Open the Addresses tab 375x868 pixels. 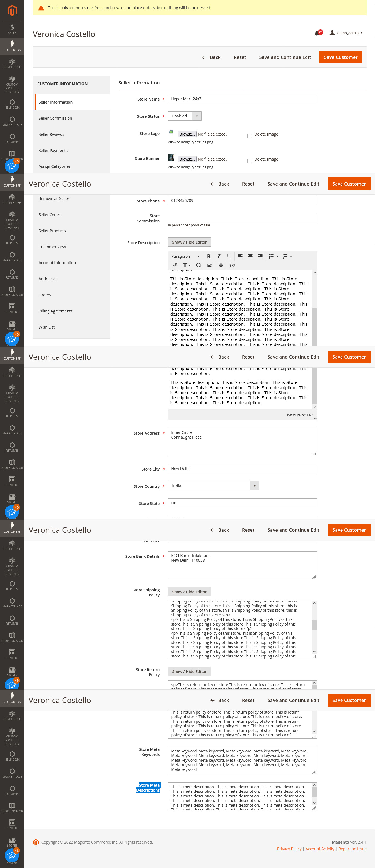point(72,279)
